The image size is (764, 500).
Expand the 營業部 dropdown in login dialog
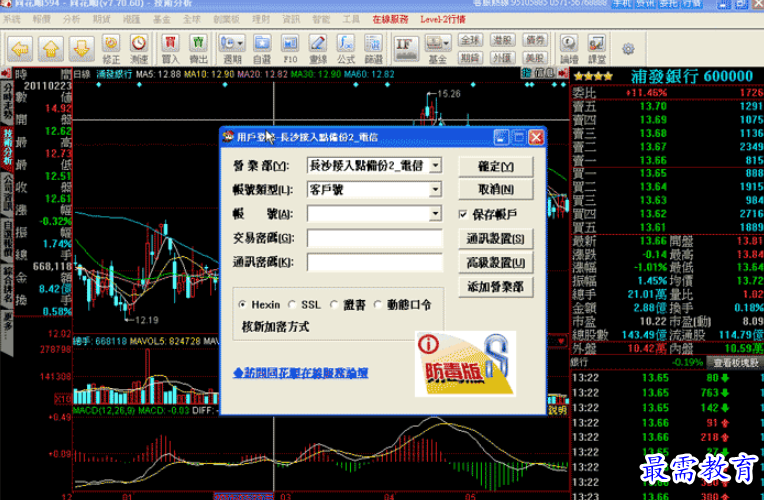436,165
